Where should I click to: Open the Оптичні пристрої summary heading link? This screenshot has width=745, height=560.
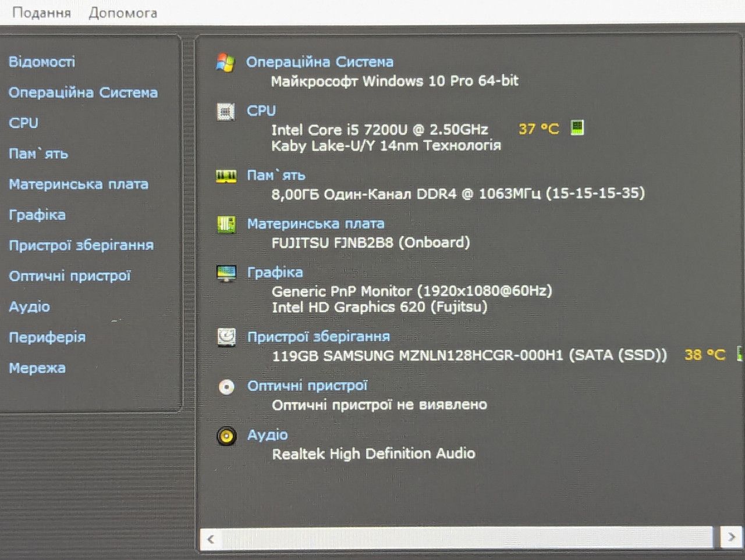[307, 386]
